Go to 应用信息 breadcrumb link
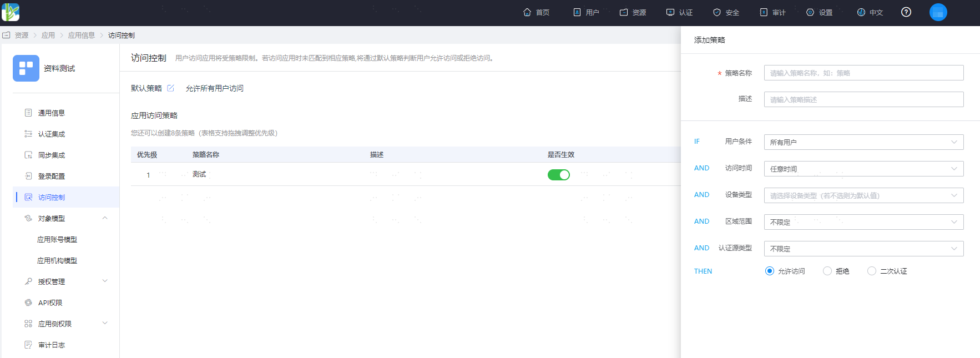 tap(82, 35)
